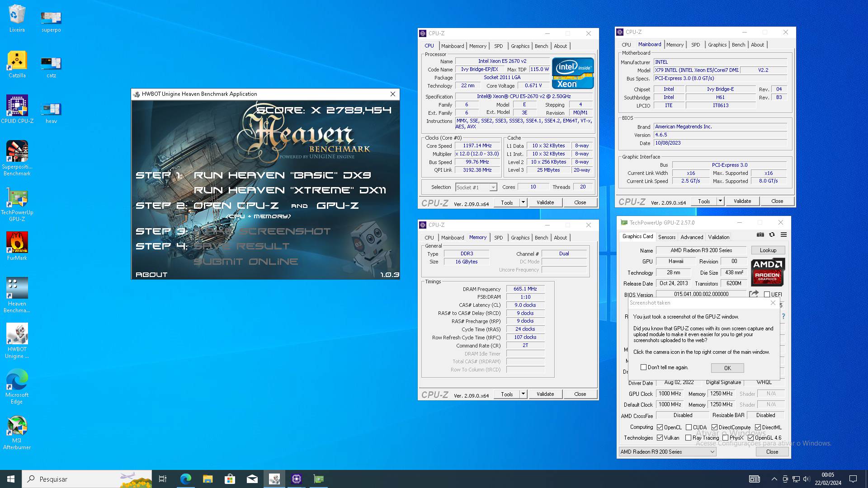Click Tools button in CPU-Z Memory window
Image resolution: width=868 pixels, height=488 pixels.
coord(507,394)
